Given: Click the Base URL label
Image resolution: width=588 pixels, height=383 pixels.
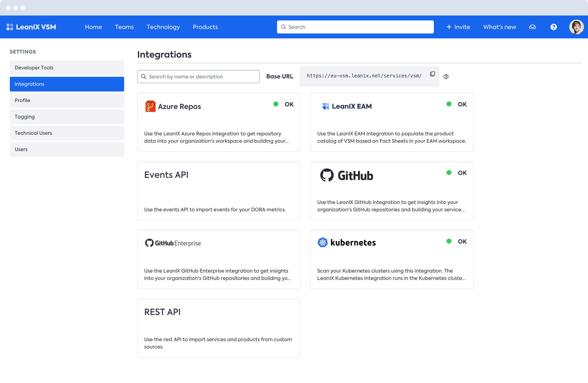Looking at the screenshot, I should [280, 76].
